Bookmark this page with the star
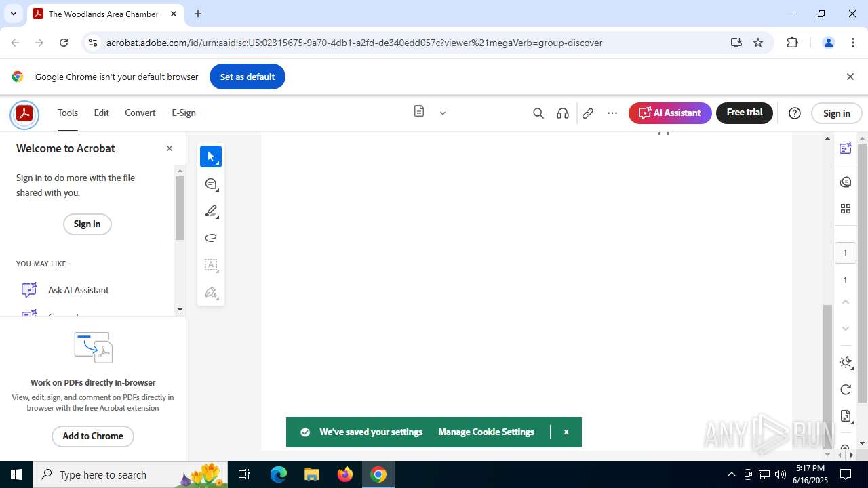Viewport: 868px width, 488px height. 758,43
